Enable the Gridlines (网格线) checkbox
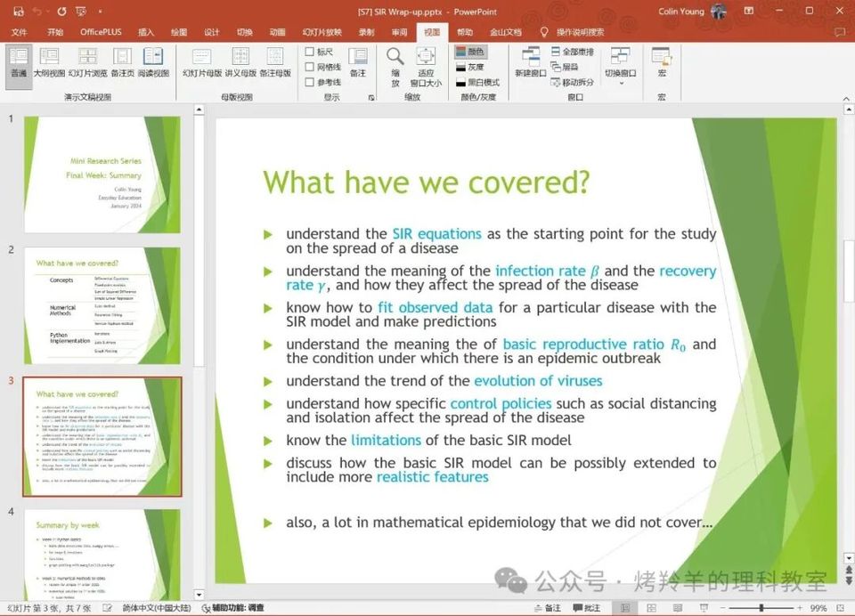 [310, 67]
